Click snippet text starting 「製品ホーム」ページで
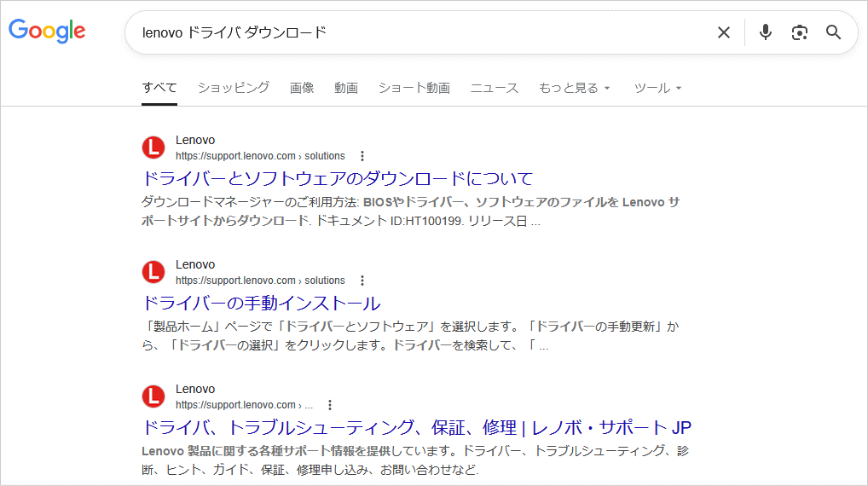Image resolution: width=868 pixels, height=486 pixels. (x=410, y=336)
